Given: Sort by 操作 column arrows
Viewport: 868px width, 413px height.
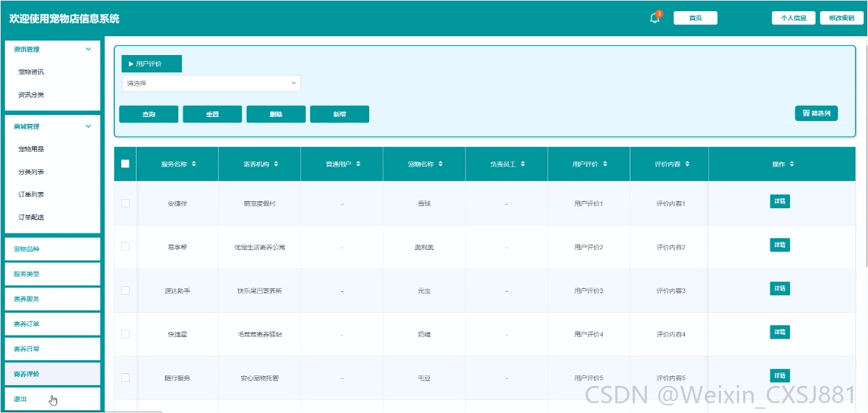Looking at the screenshot, I should click(x=791, y=164).
